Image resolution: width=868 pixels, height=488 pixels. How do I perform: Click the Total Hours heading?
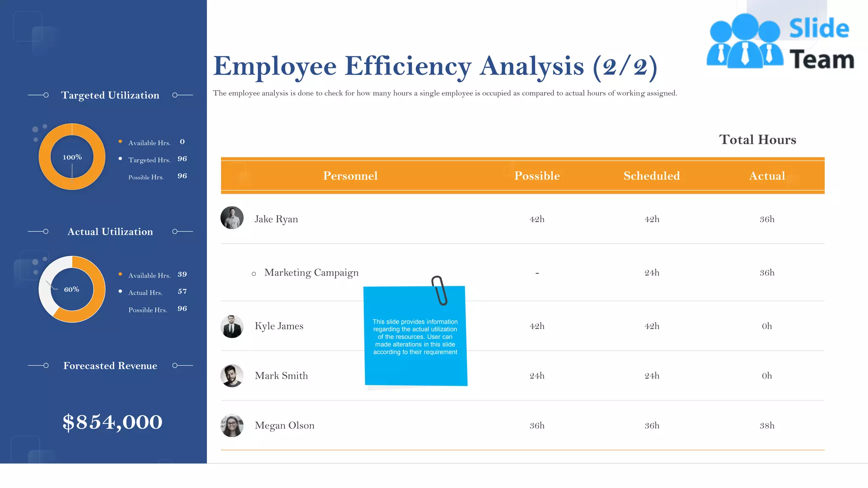point(758,139)
